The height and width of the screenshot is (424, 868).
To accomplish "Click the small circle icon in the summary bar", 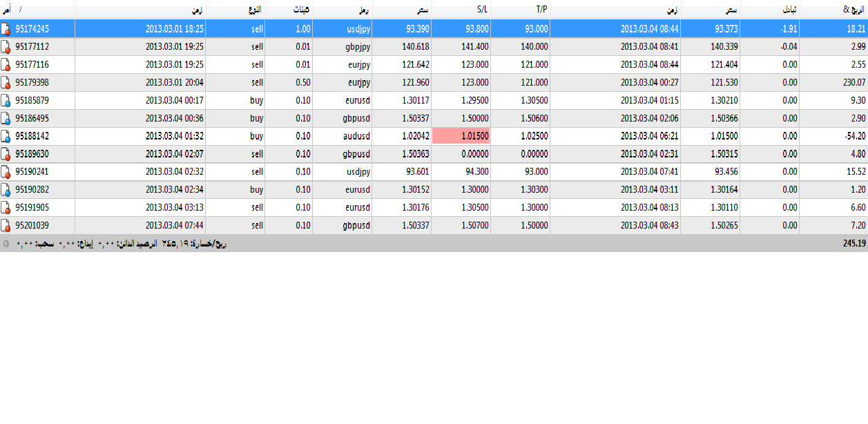I will pos(6,244).
